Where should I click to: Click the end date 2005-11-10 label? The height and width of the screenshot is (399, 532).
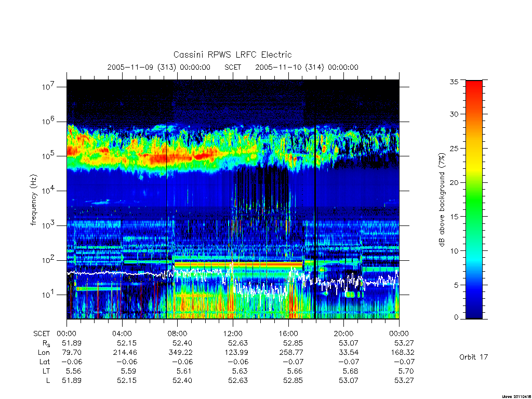278,67
